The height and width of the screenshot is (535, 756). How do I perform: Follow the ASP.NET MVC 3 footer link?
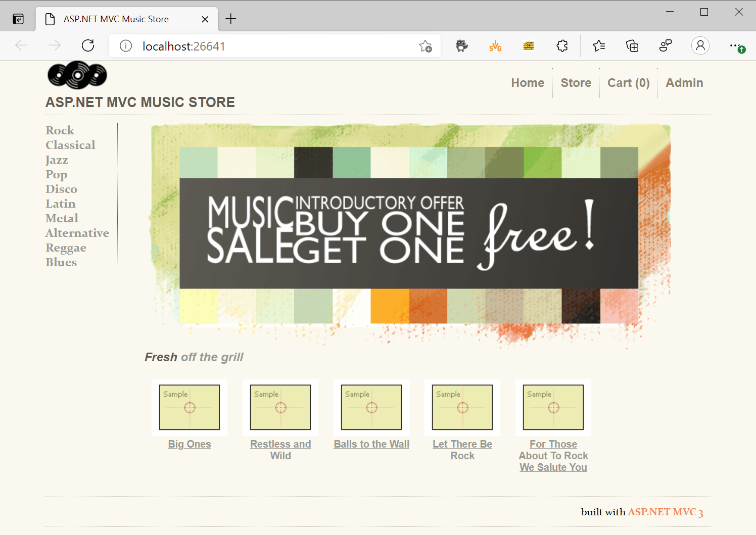click(666, 512)
